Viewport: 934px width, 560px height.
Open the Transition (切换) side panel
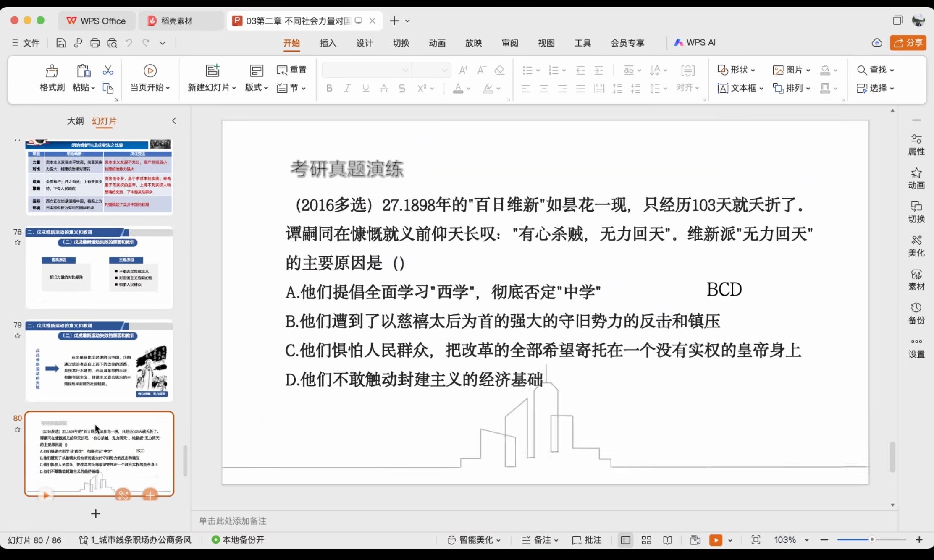[x=916, y=212]
